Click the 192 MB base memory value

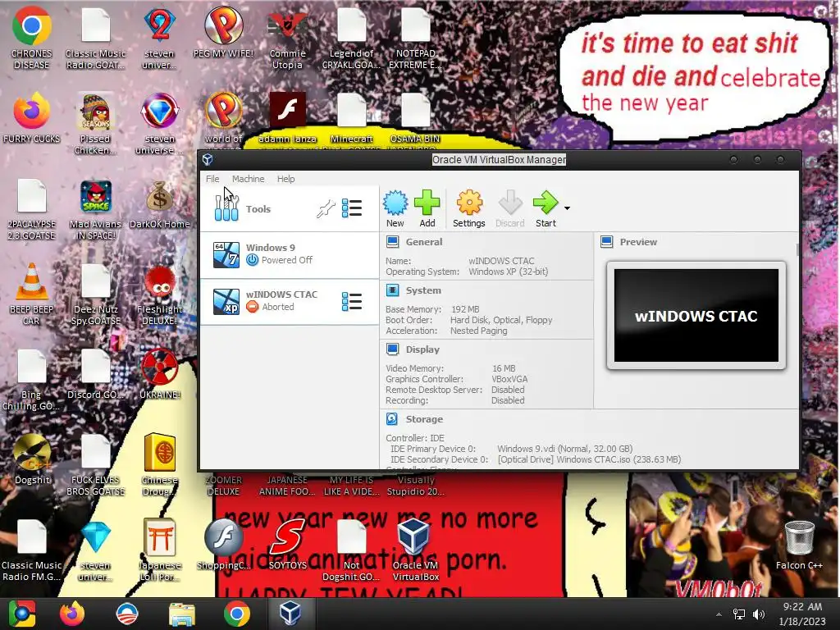tap(465, 309)
